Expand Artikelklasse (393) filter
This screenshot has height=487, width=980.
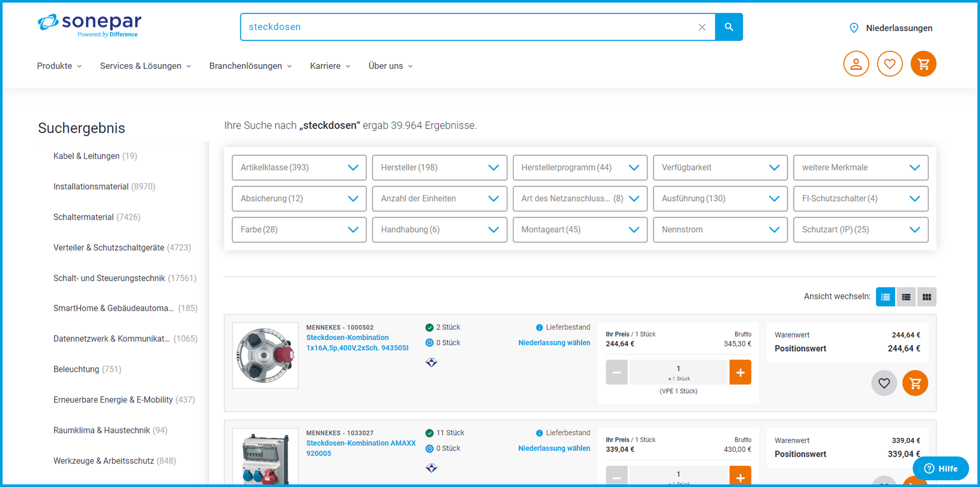pyautogui.click(x=299, y=167)
